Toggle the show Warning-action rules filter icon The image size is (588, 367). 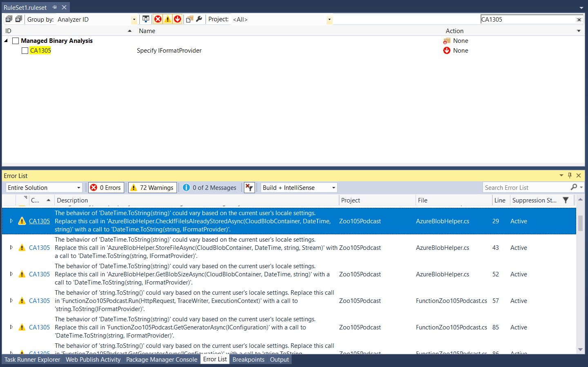pos(168,19)
